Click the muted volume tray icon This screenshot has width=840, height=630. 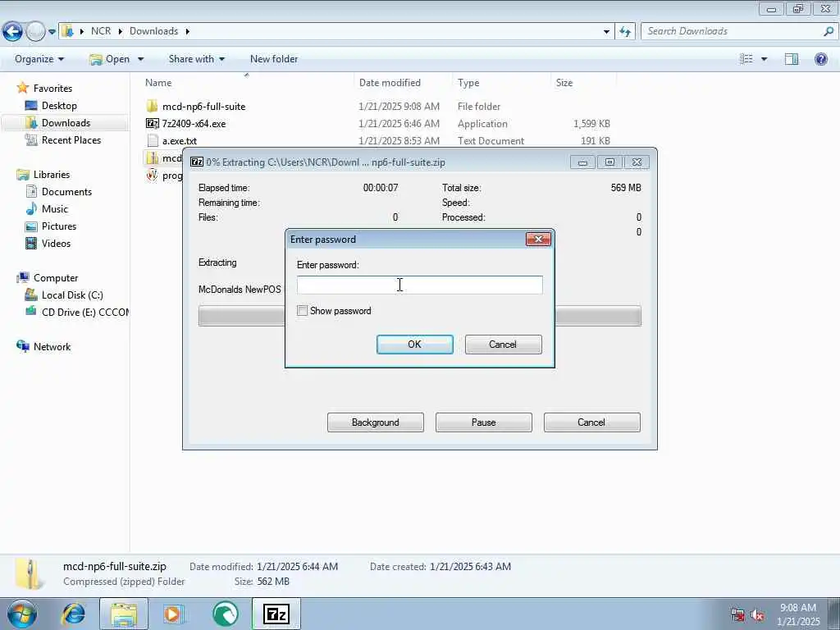757,615
